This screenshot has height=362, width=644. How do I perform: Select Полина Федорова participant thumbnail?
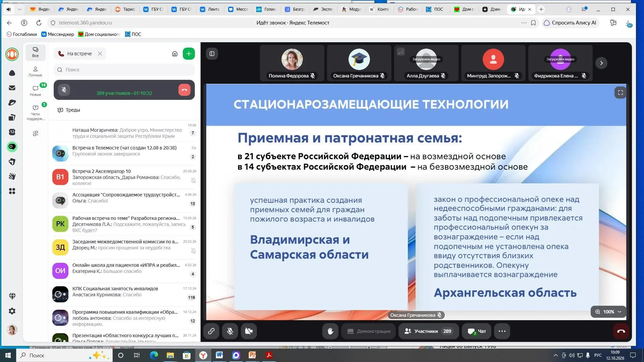(x=292, y=63)
